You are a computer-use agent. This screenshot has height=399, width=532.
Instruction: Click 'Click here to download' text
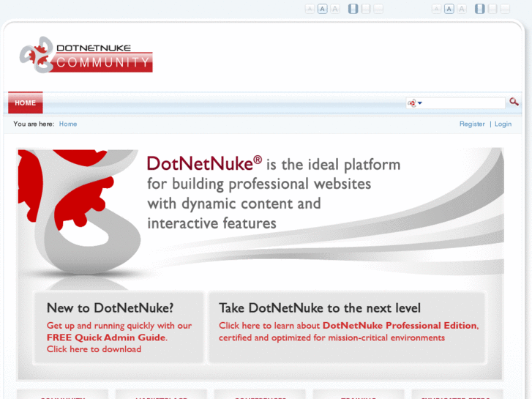[x=94, y=349]
